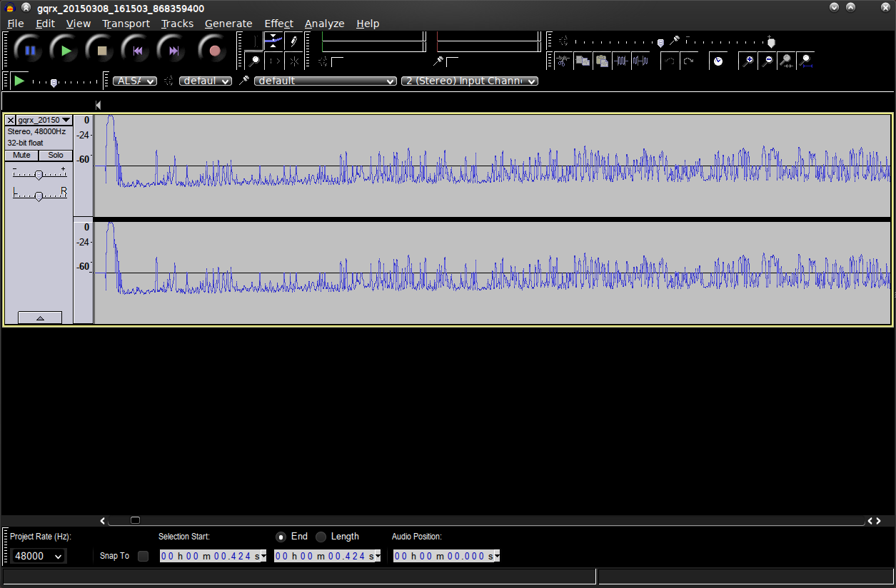Adjust the playback speed slider

click(54, 83)
